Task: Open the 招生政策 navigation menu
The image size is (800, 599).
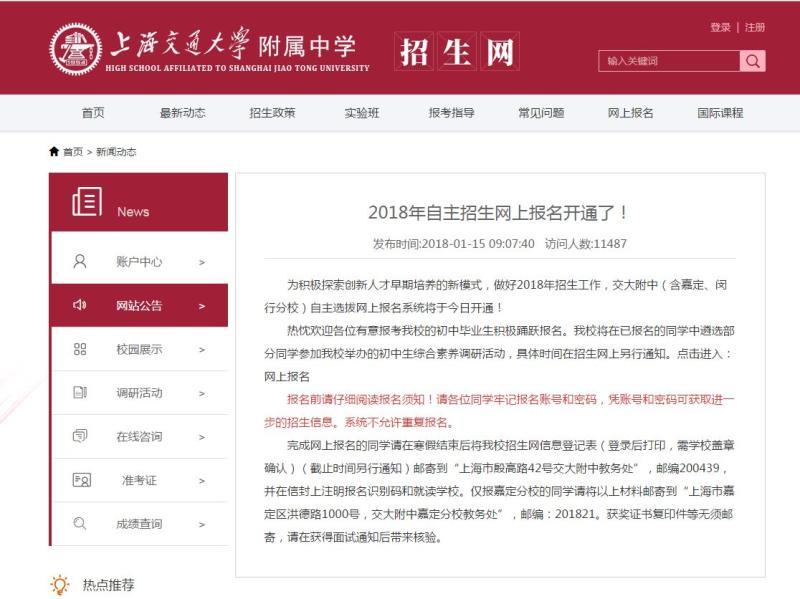Action: (x=272, y=113)
